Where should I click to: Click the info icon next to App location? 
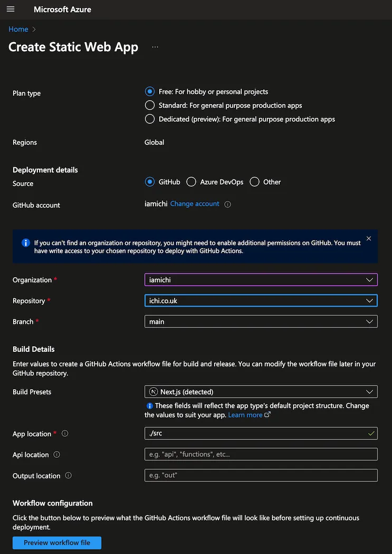(x=65, y=433)
